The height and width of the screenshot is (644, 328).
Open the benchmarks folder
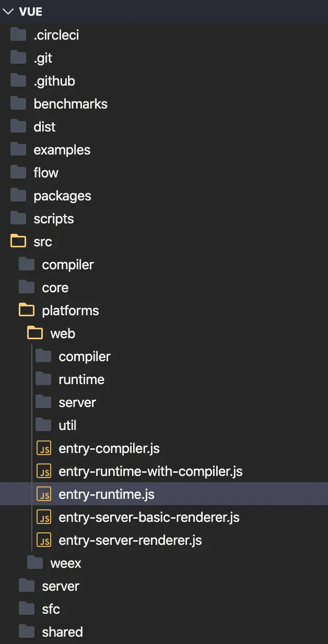click(x=71, y=104)
